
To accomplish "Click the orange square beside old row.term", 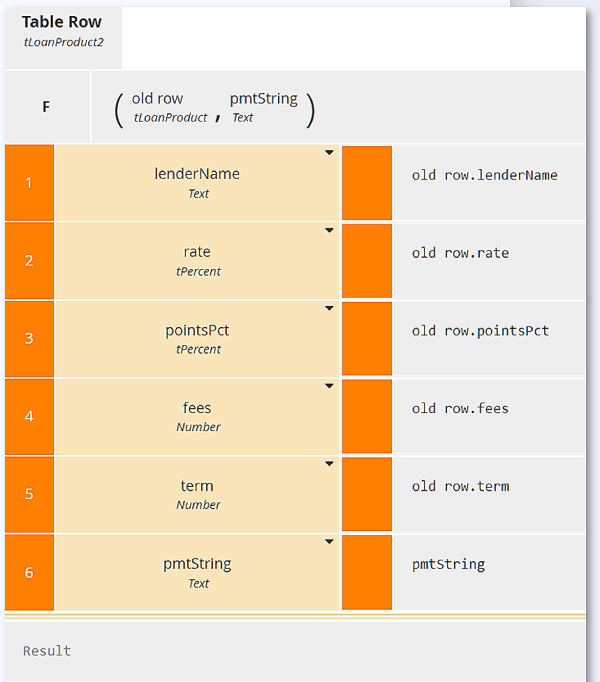I will [366, 494].
